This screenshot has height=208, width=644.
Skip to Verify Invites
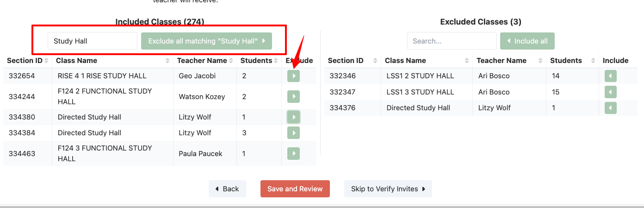point(388,189)
